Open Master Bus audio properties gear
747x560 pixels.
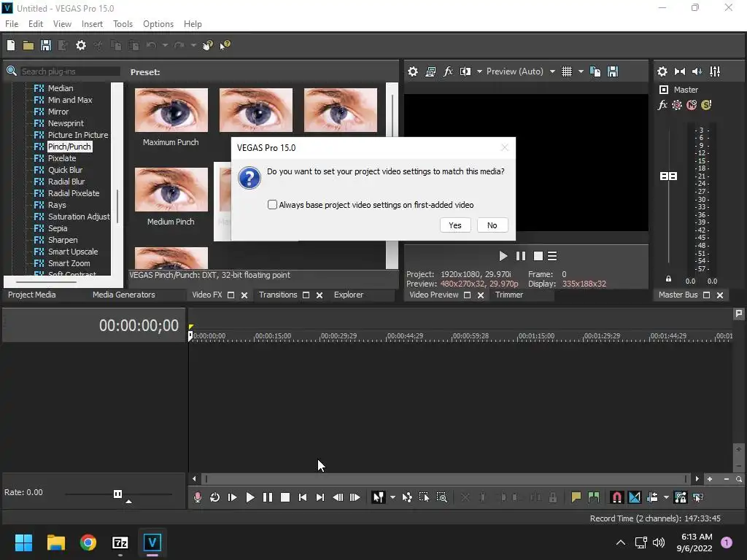[x=662, y=71]
